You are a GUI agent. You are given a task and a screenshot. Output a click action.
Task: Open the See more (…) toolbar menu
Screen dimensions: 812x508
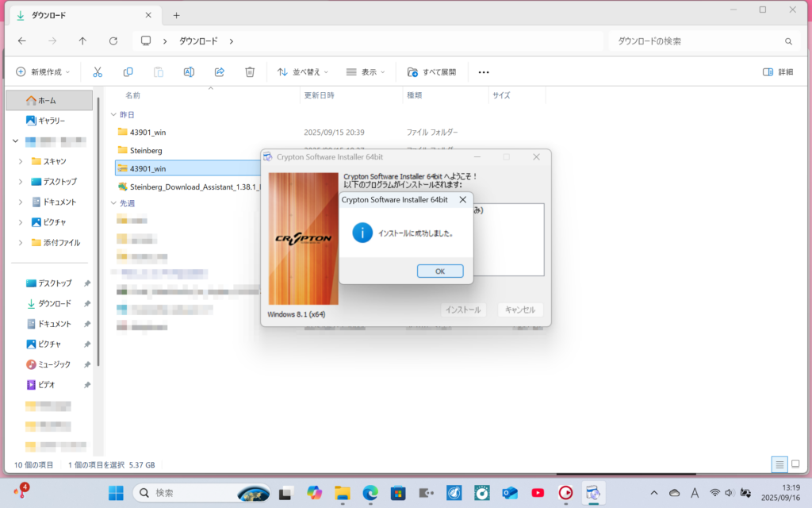pyautogui.click(x=484, y=71)
